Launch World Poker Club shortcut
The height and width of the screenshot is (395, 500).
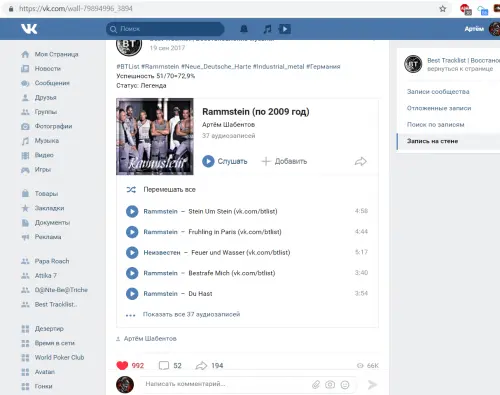pyautogui.click(x=53, y=357)
